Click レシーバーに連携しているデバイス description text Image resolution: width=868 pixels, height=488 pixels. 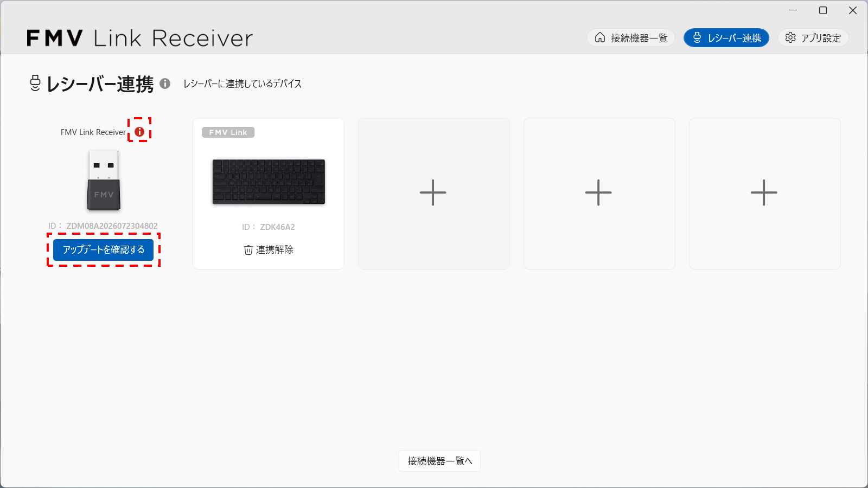click(x=242, y=84)
